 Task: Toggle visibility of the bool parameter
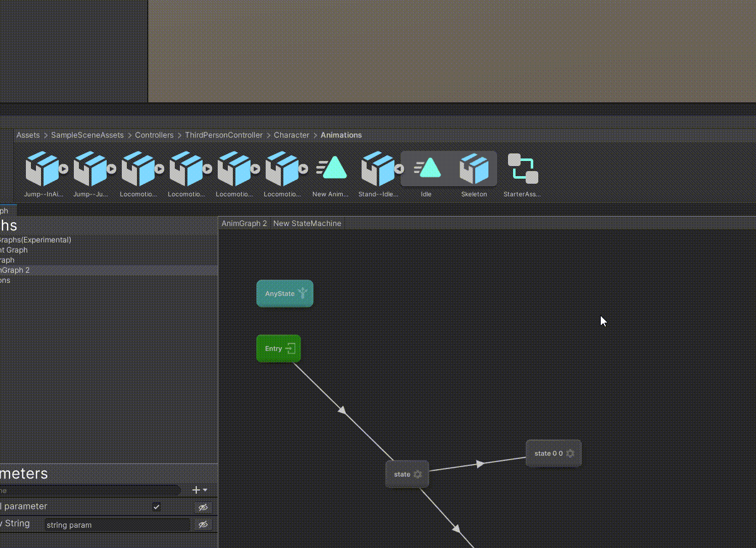(203, 507)
